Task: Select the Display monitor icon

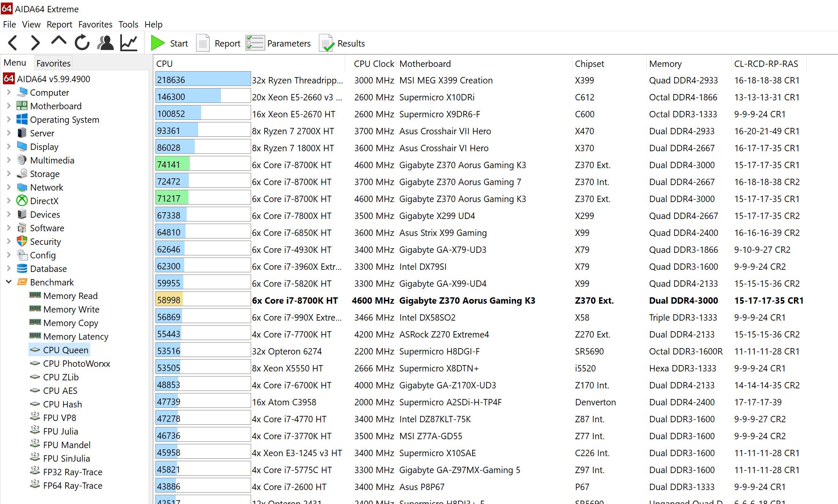Action: click(x=22, y=147)
